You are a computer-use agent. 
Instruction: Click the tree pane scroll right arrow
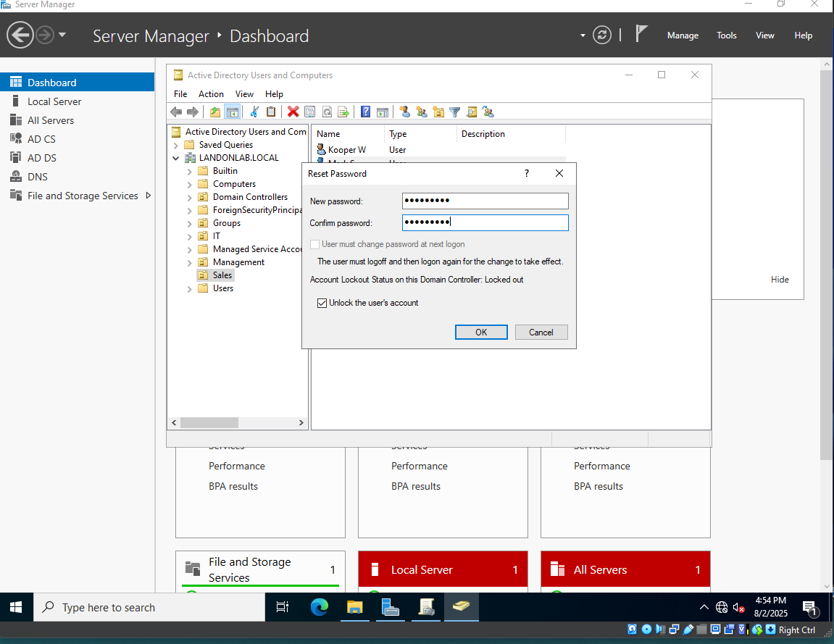point(301,422)
